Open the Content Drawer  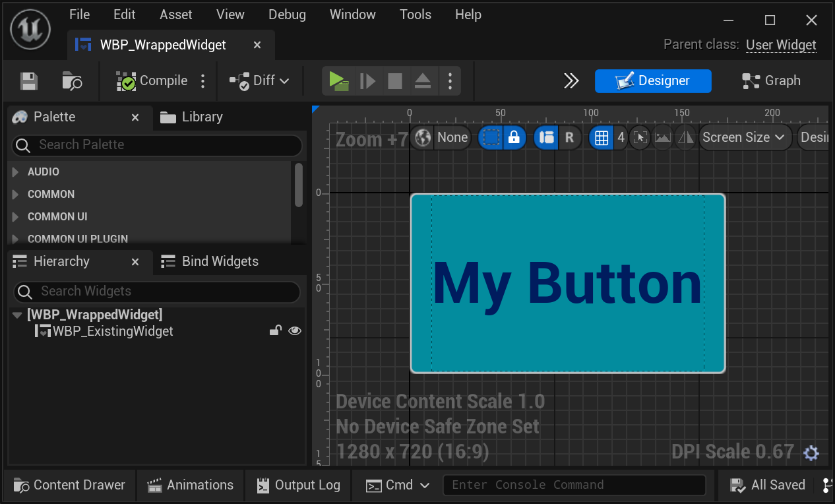69,485
